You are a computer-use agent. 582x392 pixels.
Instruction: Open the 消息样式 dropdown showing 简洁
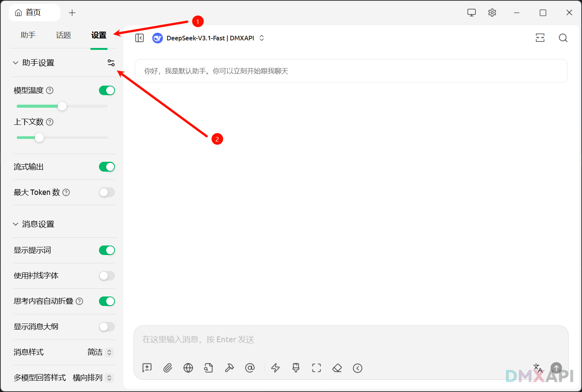(x=100, y=352)
